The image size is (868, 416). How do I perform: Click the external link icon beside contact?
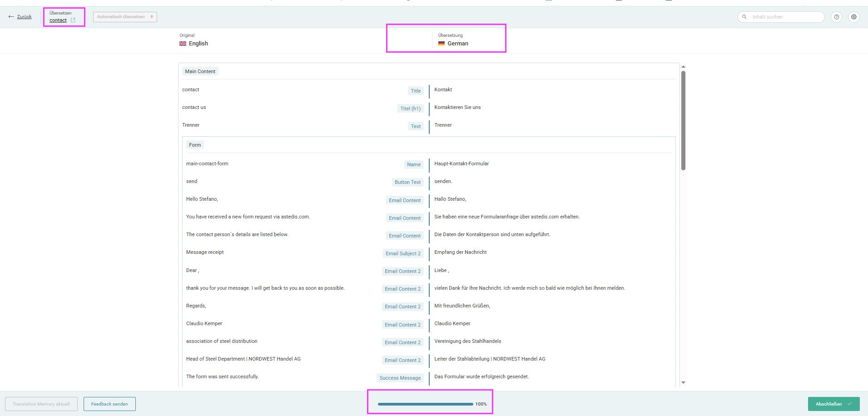[x=73, y=20]
